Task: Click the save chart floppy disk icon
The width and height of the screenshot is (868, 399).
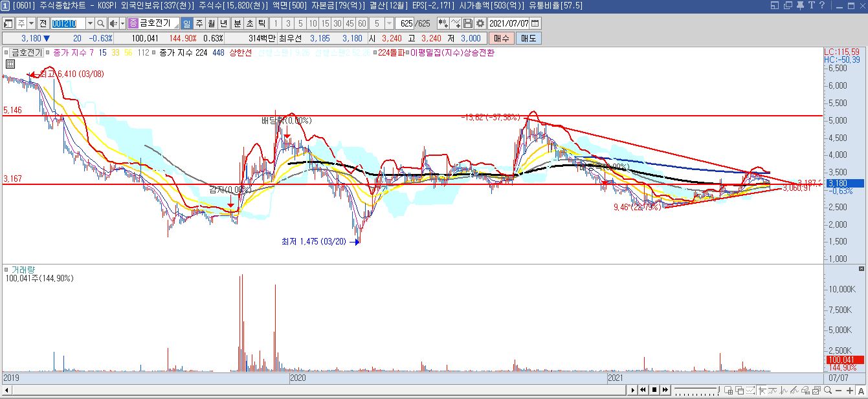Action: point(468,23)
